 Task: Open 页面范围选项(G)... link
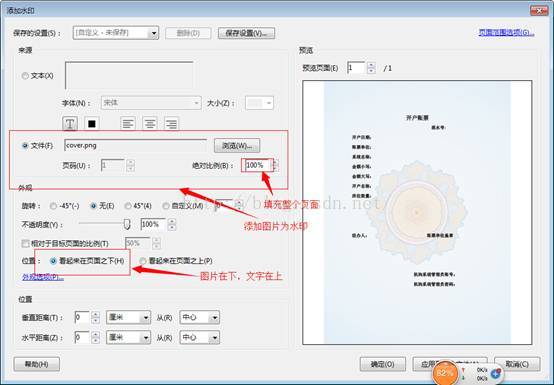(x=506, y=33)
